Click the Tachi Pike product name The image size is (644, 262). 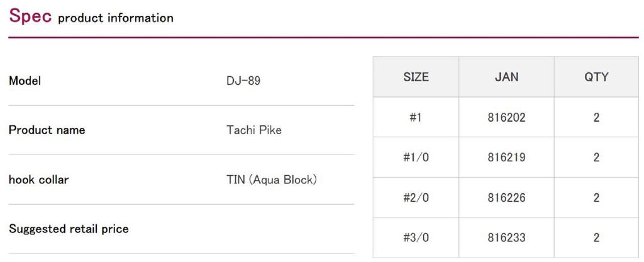click(x=253, y=130)
